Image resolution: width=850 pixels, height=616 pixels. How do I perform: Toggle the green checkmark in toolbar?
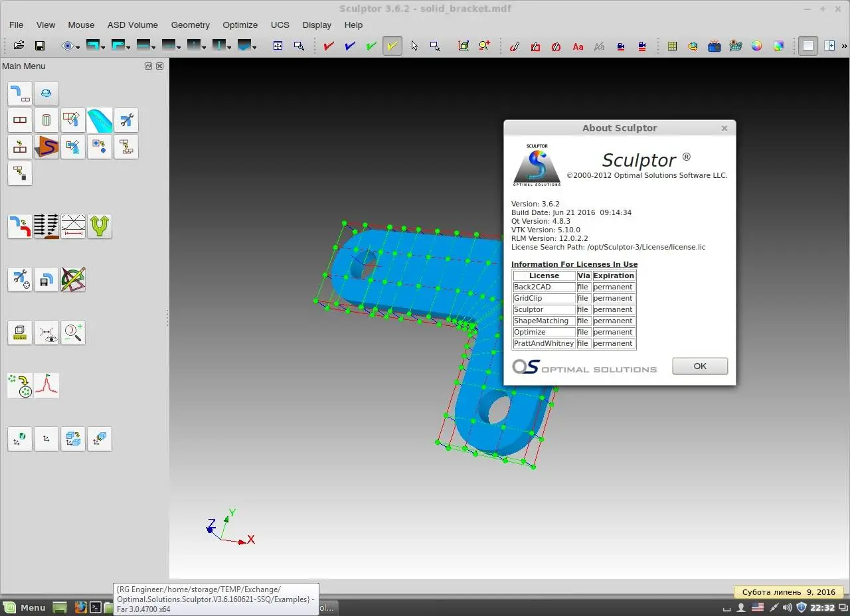coord(371,46)
